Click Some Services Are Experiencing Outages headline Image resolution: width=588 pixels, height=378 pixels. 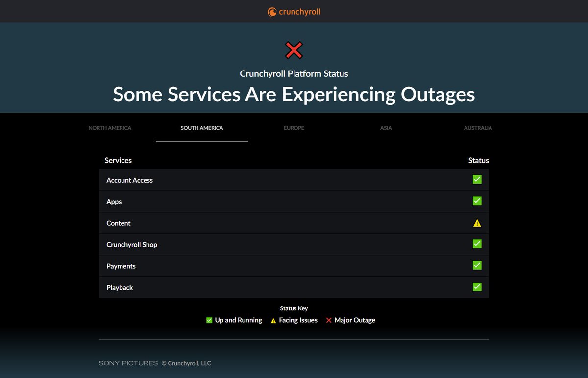point(294,94)
